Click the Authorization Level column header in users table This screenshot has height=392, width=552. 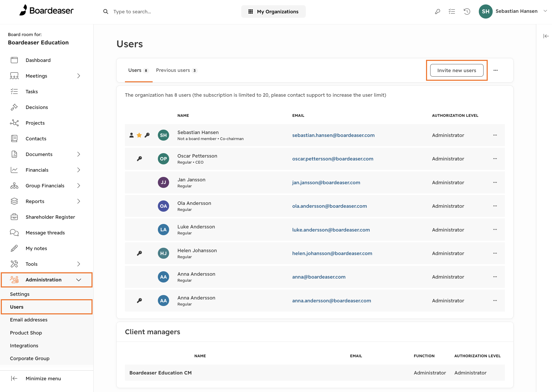pos(455,115)
